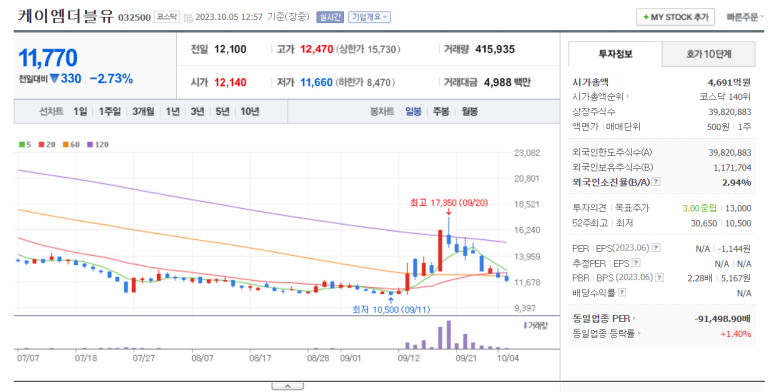Select the 1년 line chart range
773x392 pixels.
(x=173, y=112)
